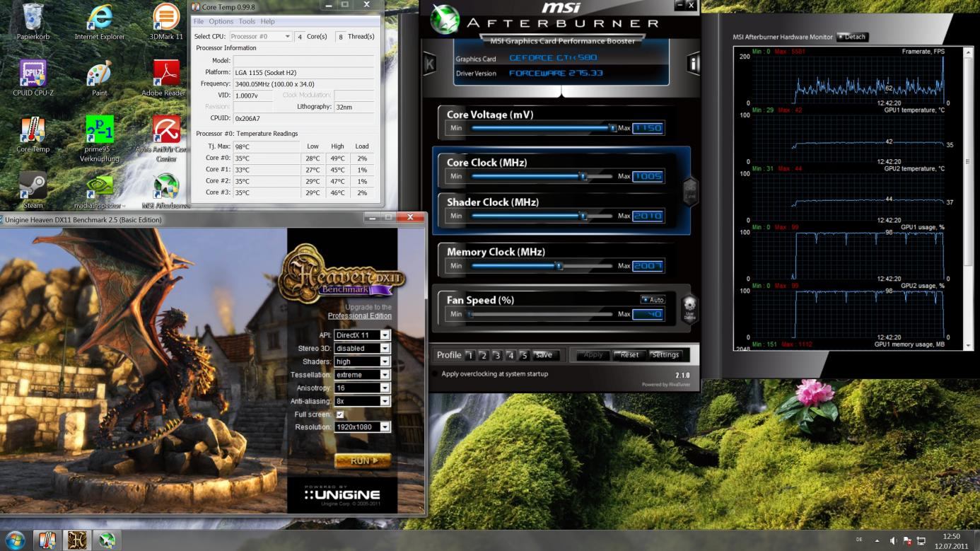Viewport: 980px width, 551px height.
Task: Open the nvidiaInspector desktop shortcut
Action: 100,191
